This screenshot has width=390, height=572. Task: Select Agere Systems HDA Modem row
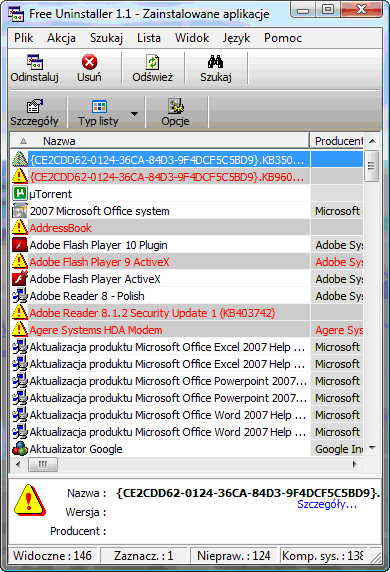click(187, 330)
